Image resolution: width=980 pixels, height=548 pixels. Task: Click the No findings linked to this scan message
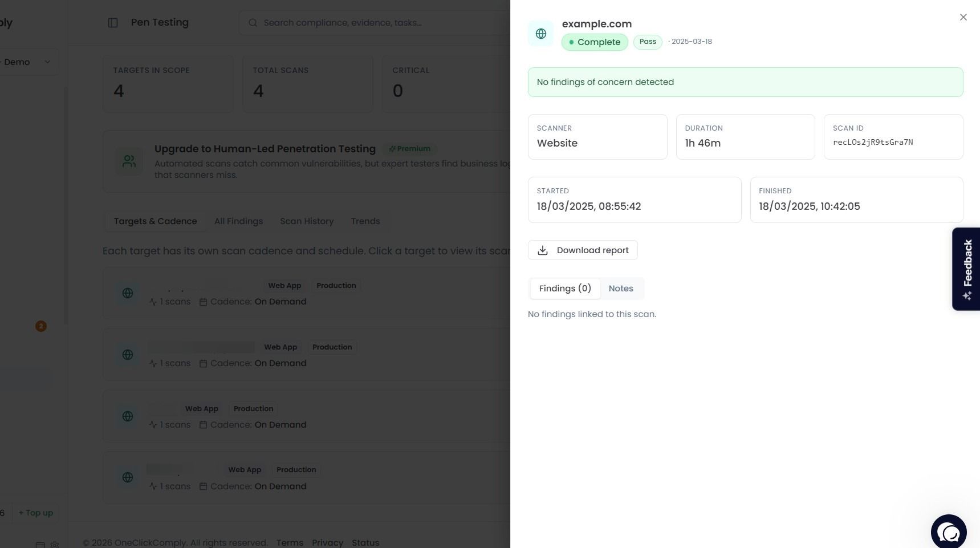click(592, 314)
